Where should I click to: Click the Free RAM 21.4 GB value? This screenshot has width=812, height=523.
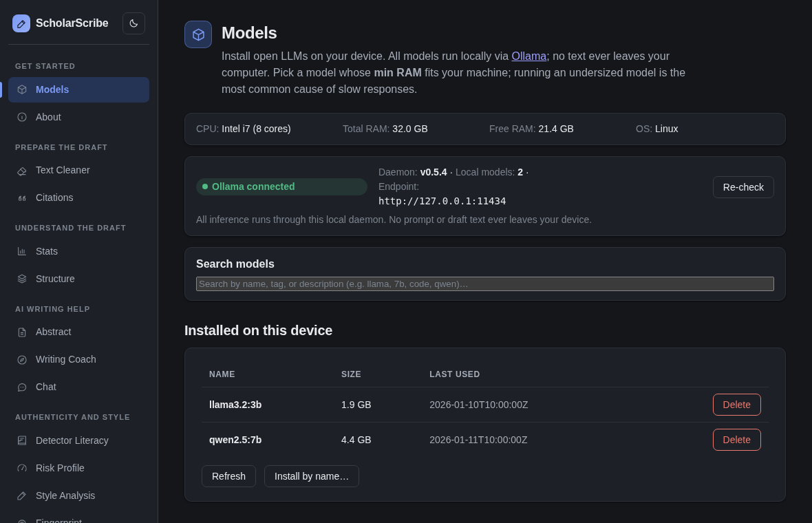(x=555, y=129)
